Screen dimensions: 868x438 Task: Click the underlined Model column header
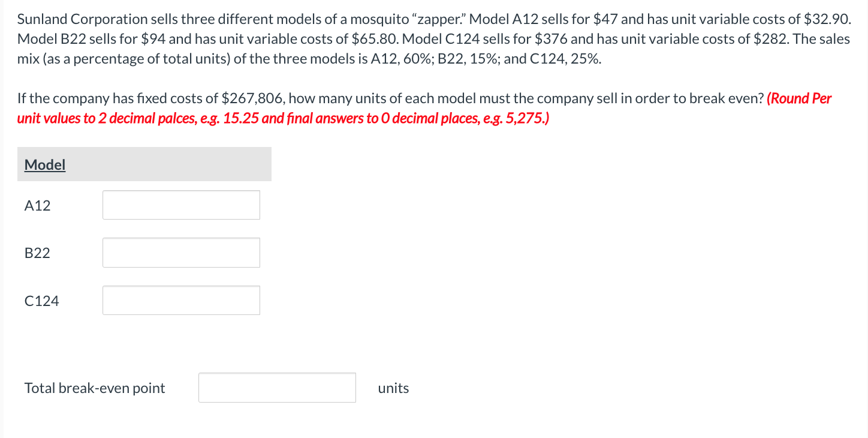(x=44, y=164)
